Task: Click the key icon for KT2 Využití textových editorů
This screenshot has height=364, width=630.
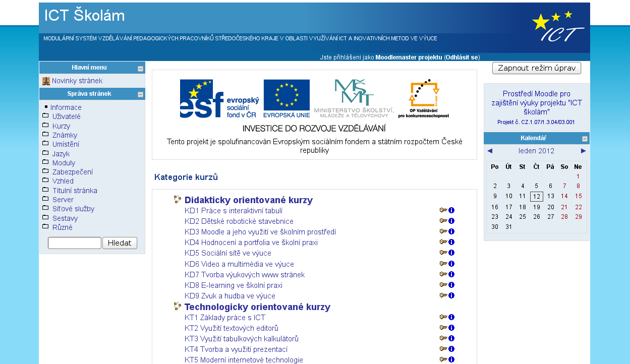Action: coord(443,328)
